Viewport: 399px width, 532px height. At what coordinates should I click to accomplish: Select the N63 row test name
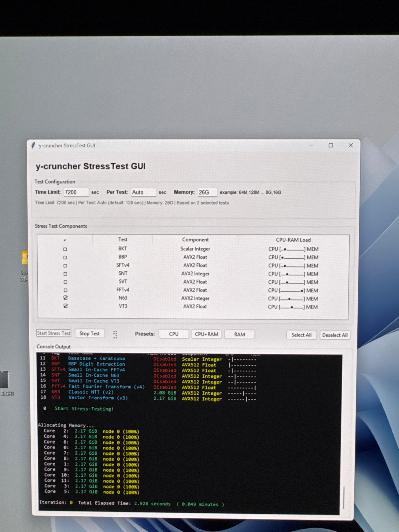coord(123,298)
